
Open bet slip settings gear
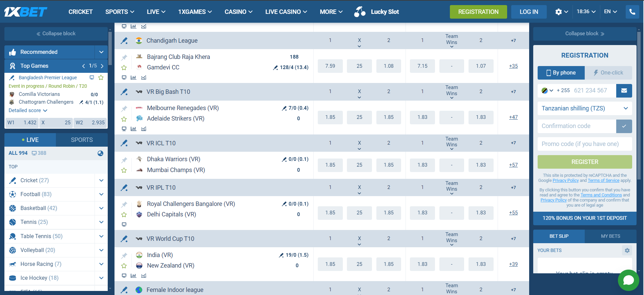coord(627,250)
